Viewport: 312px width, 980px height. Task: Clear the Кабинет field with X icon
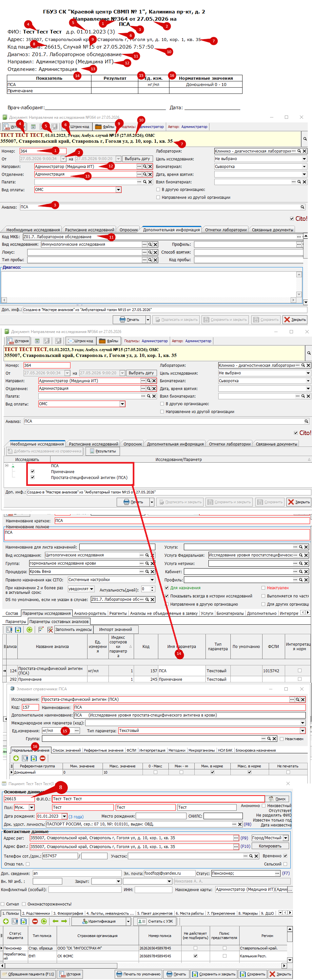306,572
